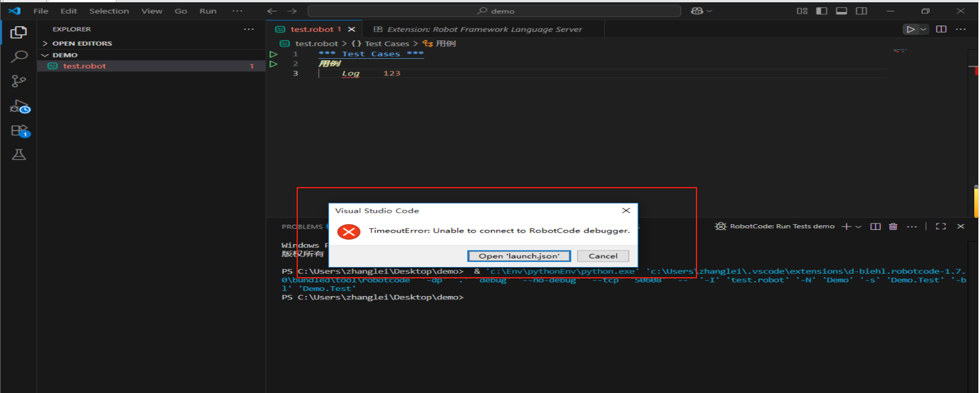
Task: Expand the Open Editors section
Action: point(152,43)
